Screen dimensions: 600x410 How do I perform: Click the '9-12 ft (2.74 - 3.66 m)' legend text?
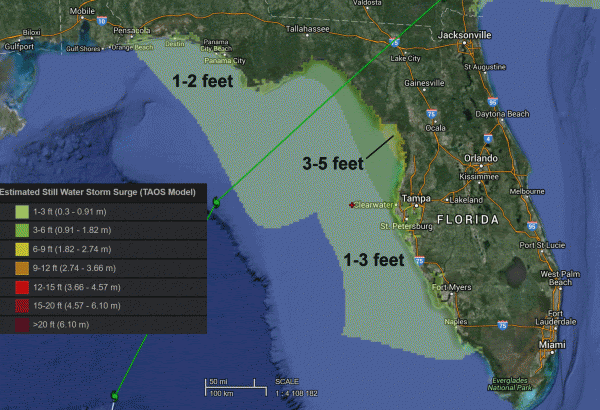point(74,268)
